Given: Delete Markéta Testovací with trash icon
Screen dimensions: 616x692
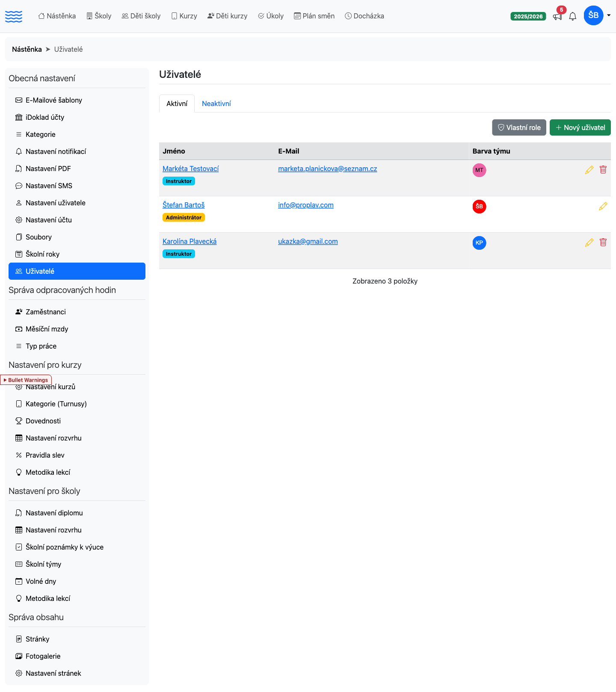Looking at the screenshot, I should click(603, 170).
